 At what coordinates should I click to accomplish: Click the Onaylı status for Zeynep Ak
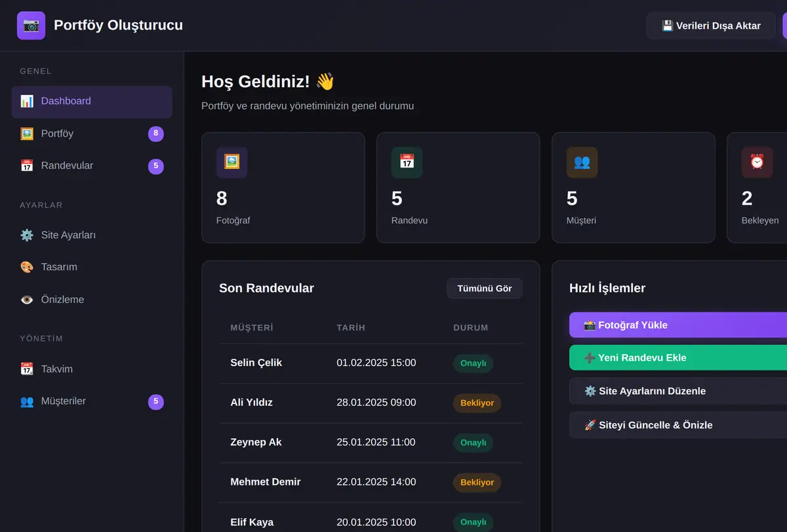pos(473,443)
